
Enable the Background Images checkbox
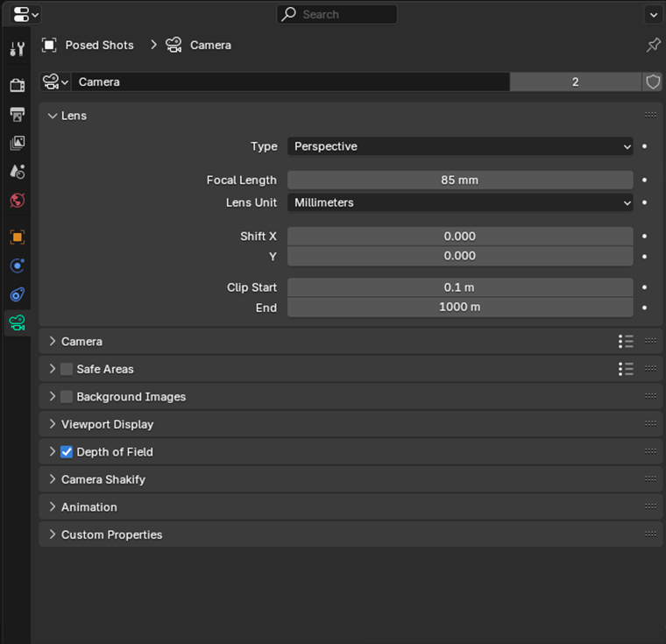pos(67,397)
